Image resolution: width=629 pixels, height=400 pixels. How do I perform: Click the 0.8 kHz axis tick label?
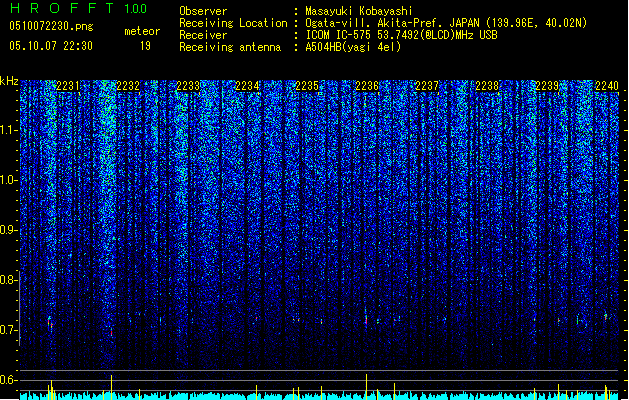pos(9,280)
